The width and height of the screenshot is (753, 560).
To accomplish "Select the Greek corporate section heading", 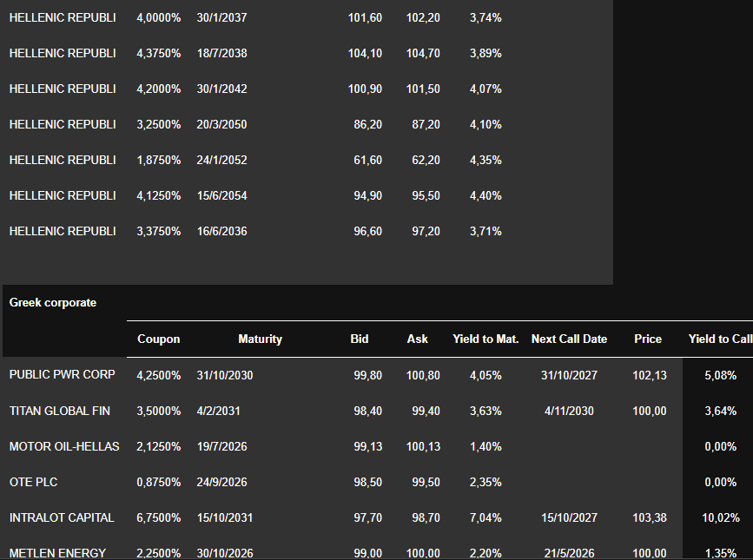I will [x=53, y=303].
